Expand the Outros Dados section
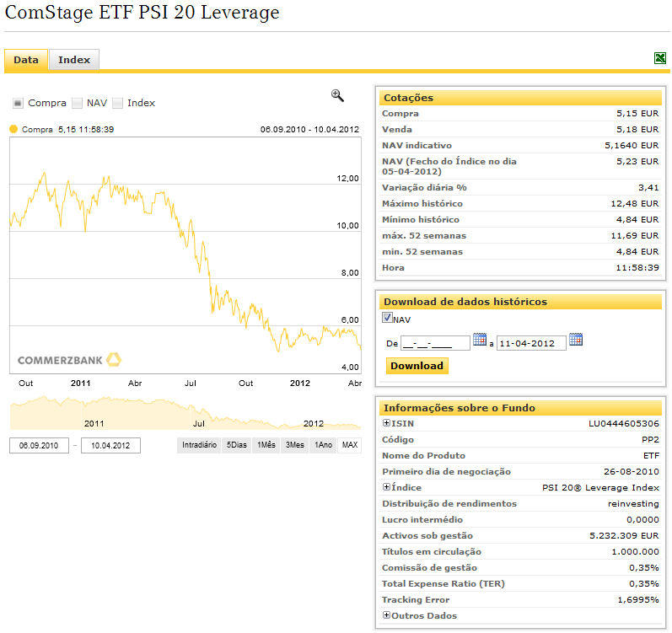The width and height of the screenshot is (672, 633). 386,615
